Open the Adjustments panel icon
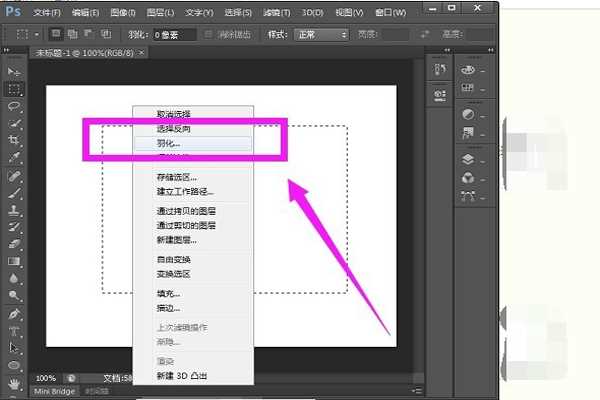The height and width of the screenshot is (400, 600). point(468,114)
